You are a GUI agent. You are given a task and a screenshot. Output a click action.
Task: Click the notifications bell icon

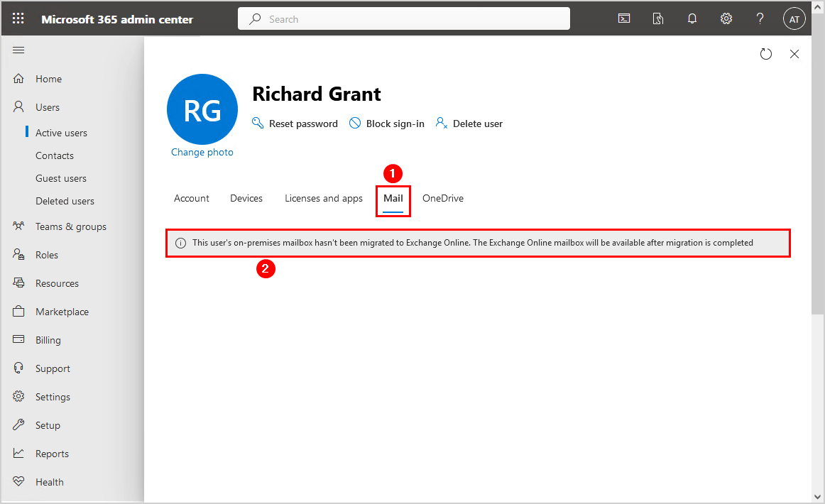[692, 19]
